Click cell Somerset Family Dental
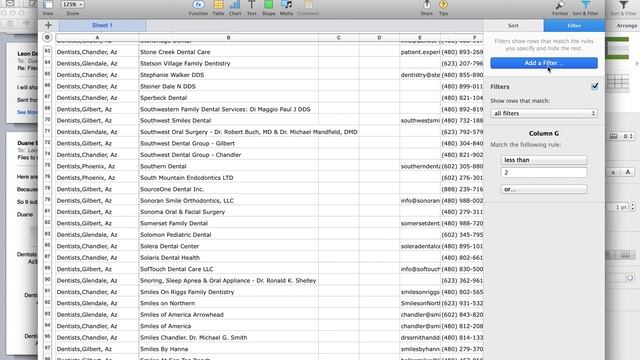This screenshot has height=360, width=640. 229,223
